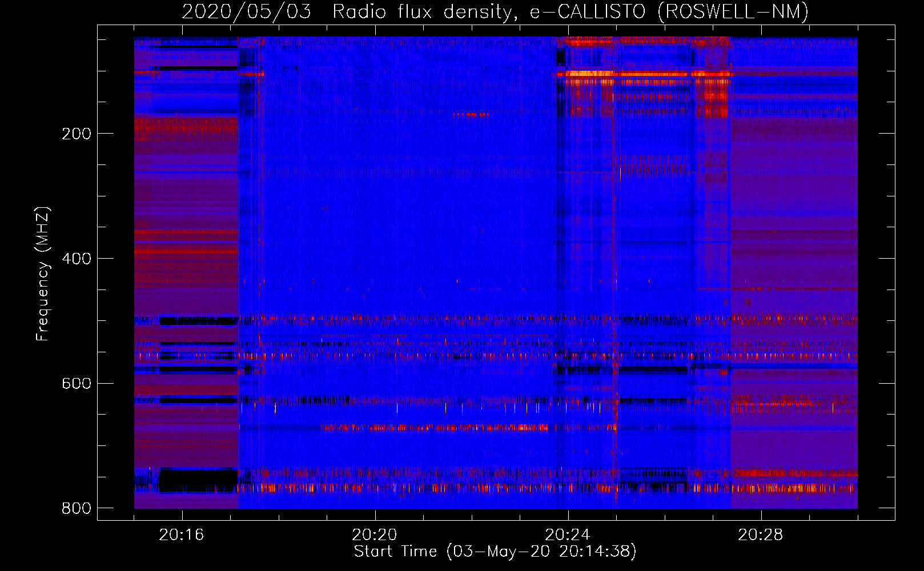This screenshot has width=924, height=571.
Task: Click the 20:20 time tick label
Action: 375,535
